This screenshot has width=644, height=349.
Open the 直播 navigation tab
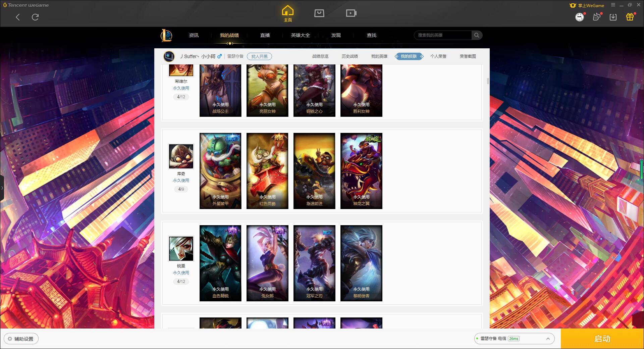(265, 35)
